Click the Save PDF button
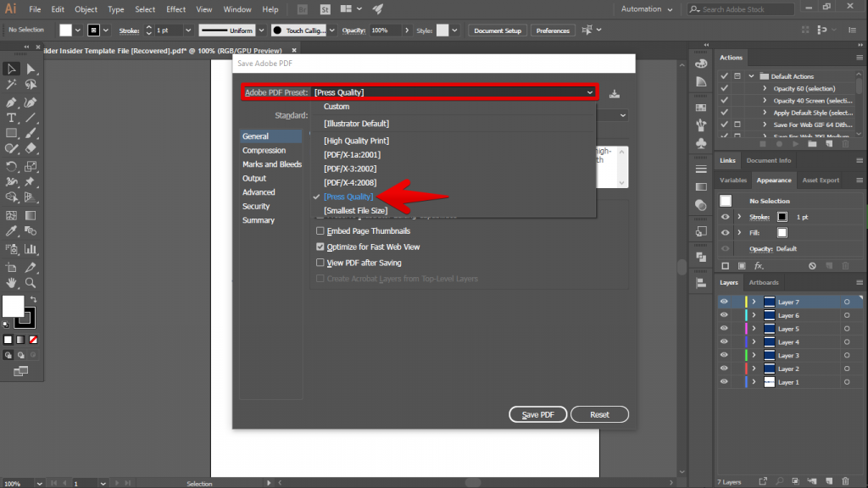868x488 pixels. (x=537, y=414)
